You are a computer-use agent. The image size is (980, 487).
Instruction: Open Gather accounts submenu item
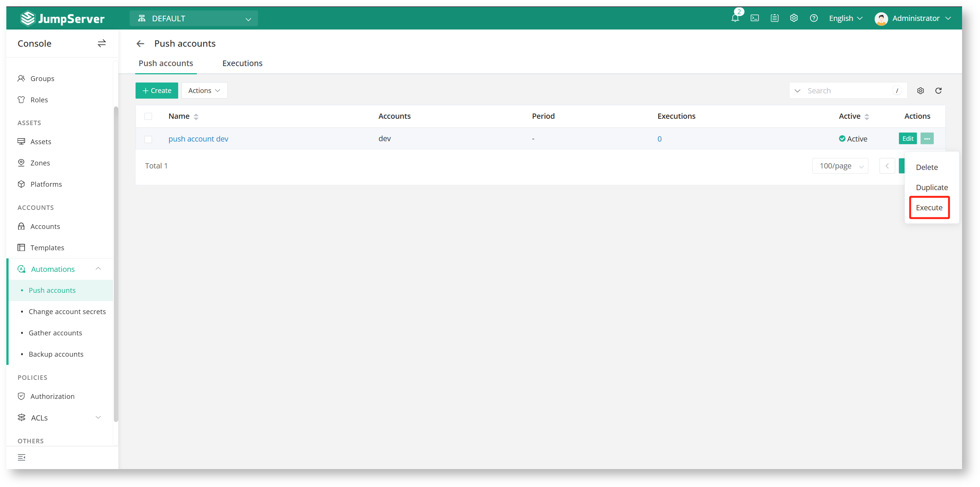click(x=61, y=333)
